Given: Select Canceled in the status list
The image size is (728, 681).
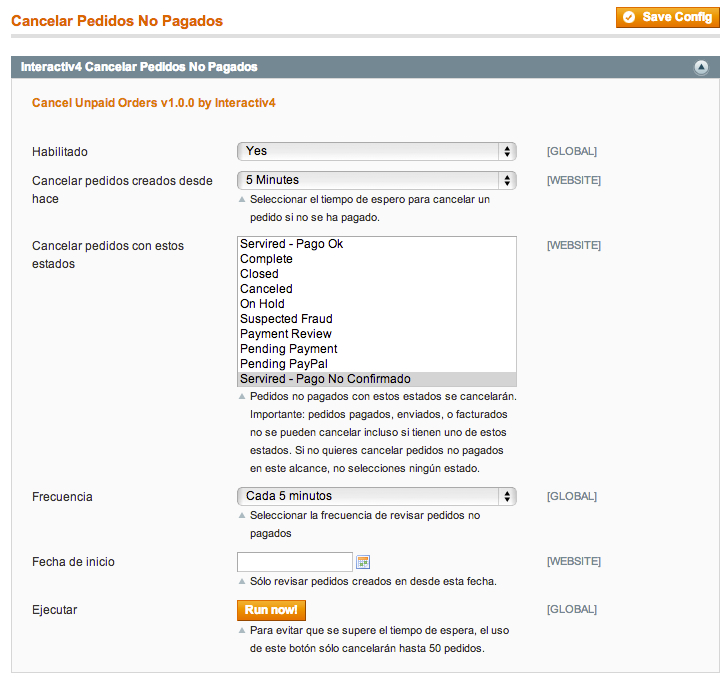Looking at the screenshot, I should (x=377, y=289).
